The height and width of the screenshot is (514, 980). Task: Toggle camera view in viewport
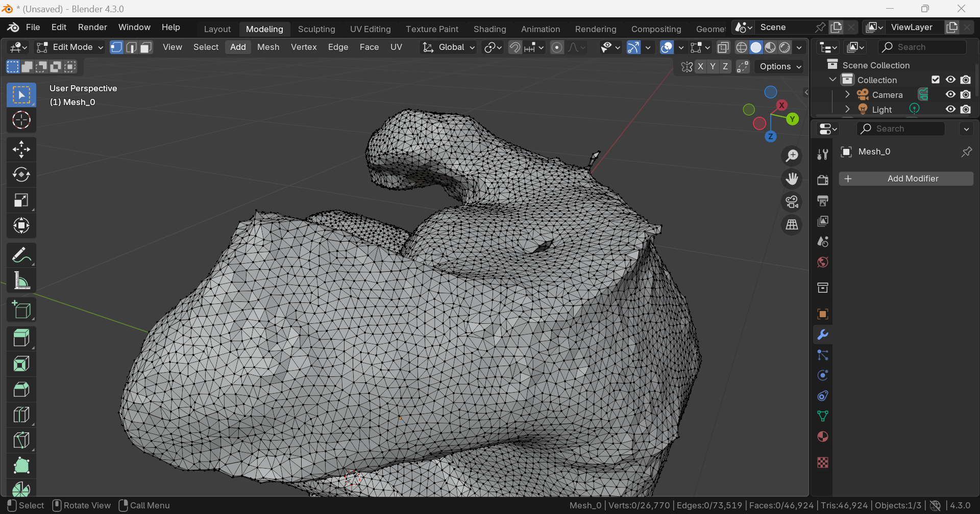point(792,202)
